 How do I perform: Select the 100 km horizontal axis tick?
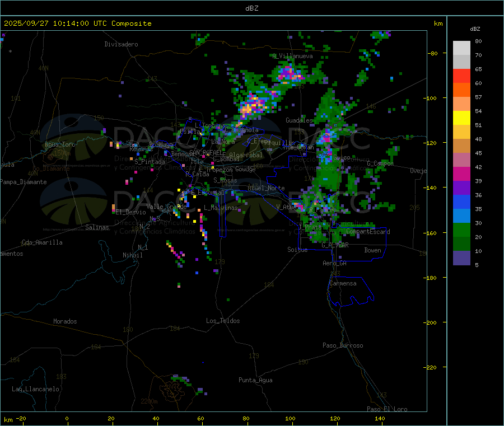pos(290,418)
